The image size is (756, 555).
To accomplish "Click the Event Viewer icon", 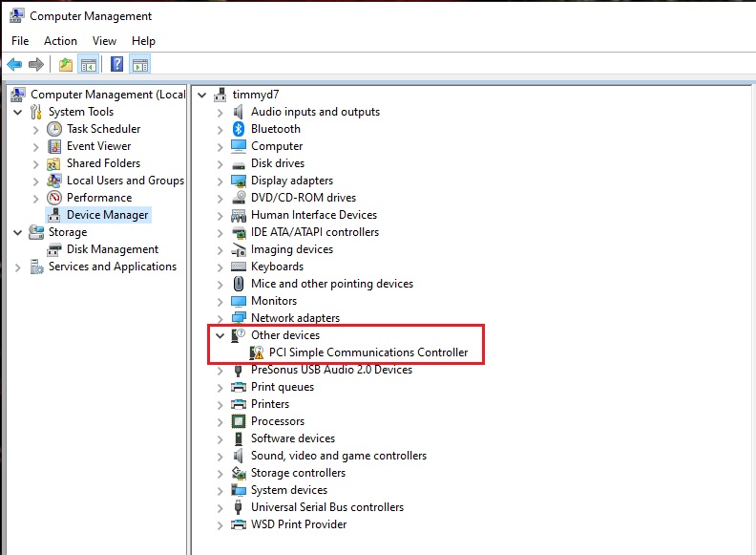I will (54, 146).
